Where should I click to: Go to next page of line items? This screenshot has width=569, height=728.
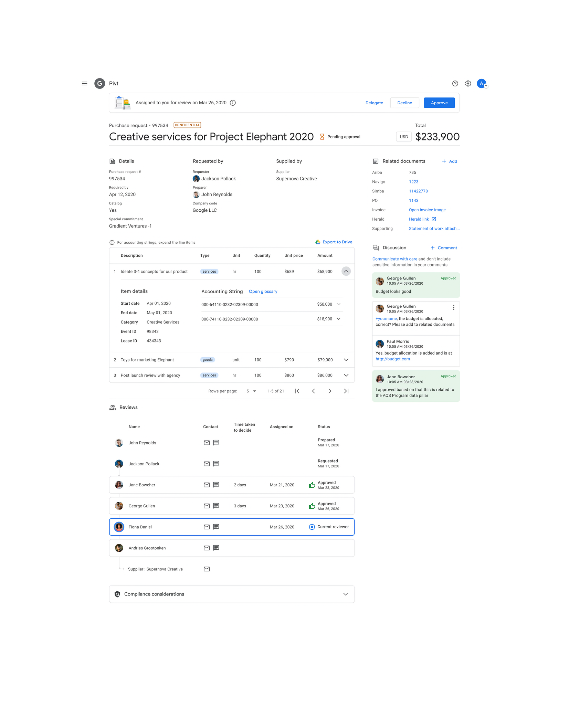point(329,391)
